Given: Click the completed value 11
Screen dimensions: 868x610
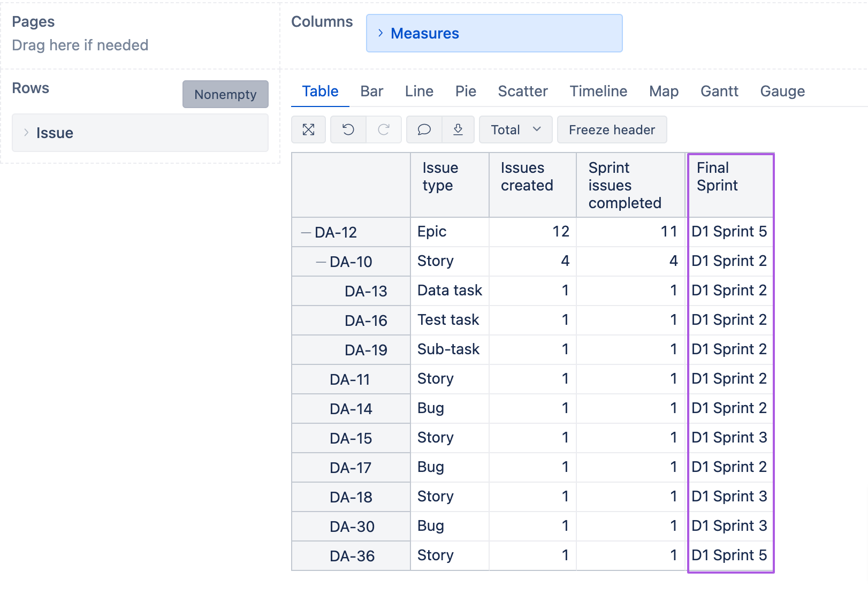Looking at the screenshot, I should (x=631, y=232).
